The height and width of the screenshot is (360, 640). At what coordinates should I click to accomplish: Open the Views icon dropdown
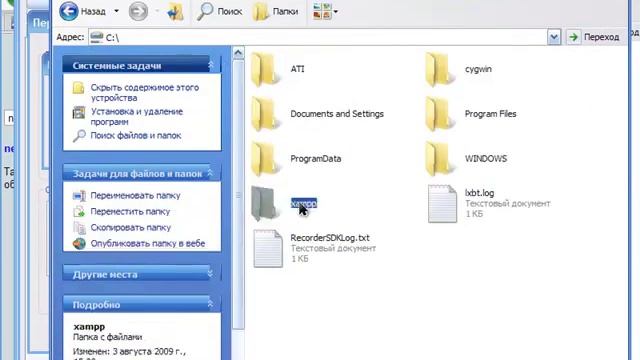click(325, 11)
